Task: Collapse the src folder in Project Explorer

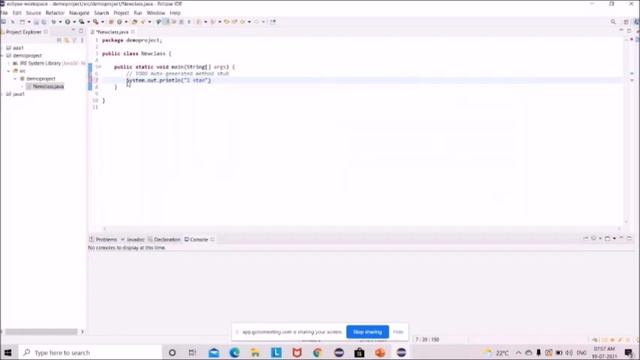Action: click(9, 71)
